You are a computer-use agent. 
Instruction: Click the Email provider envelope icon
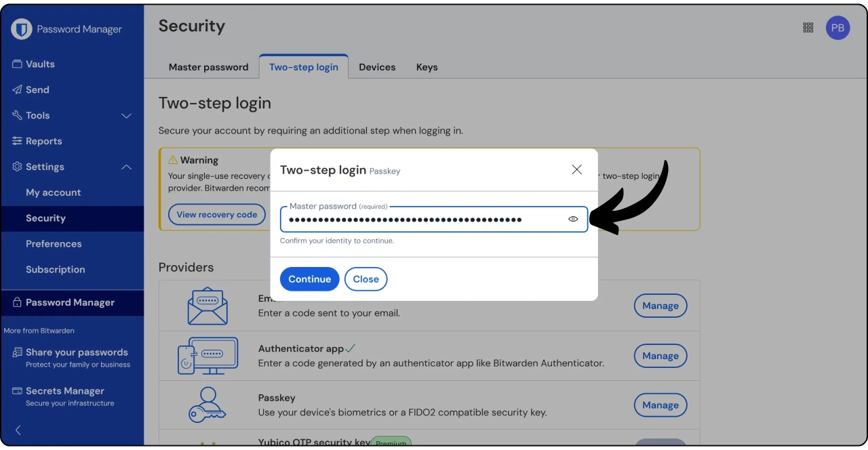click(x=208, y=306)
